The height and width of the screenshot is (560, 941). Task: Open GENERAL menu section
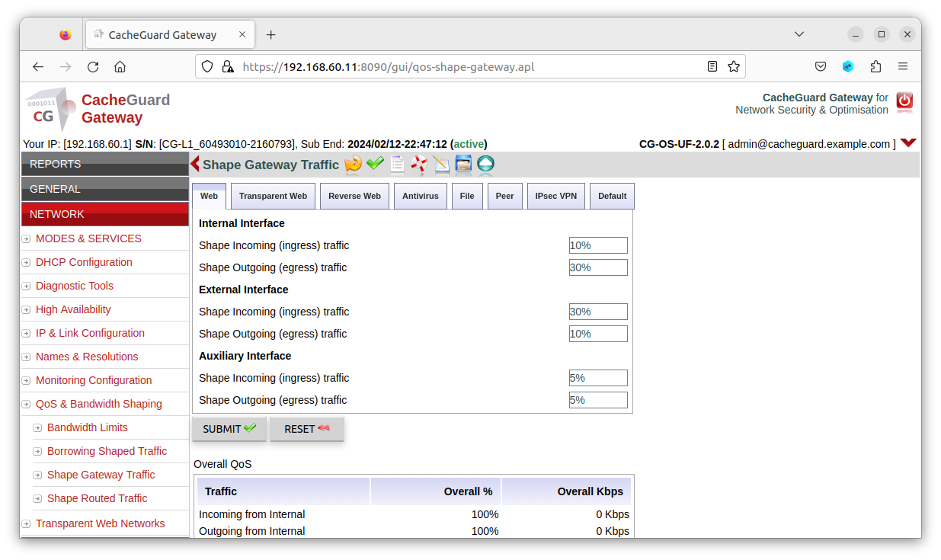point(105,189)
